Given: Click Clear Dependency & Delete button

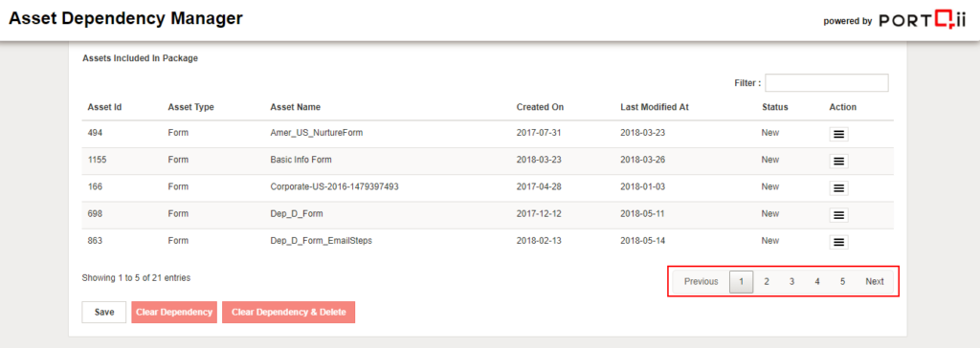Looking at the screenshot, I should click(289, 313).
